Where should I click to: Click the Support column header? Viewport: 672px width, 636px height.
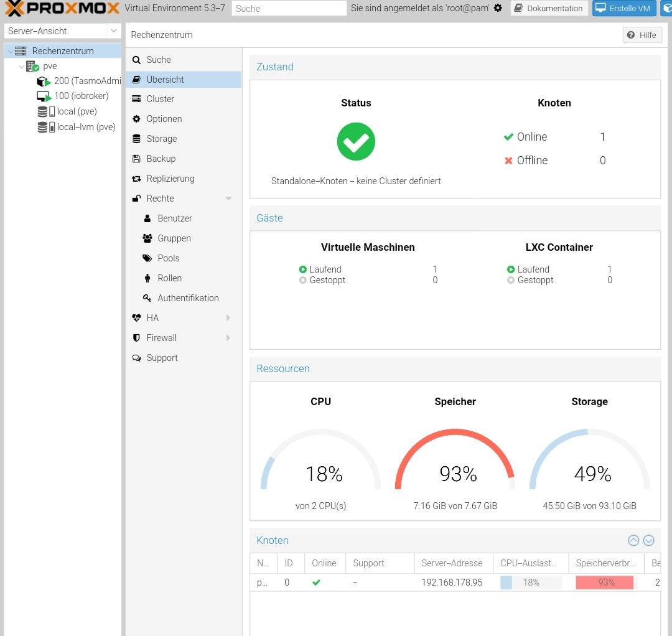(x=380, y=563)
